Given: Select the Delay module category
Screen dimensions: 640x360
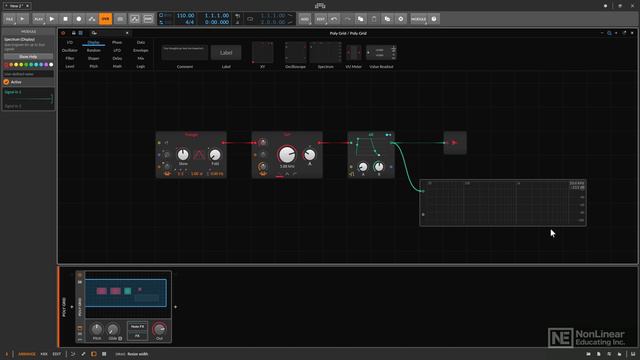Looking at the screenshot, I should coord(117,58).
